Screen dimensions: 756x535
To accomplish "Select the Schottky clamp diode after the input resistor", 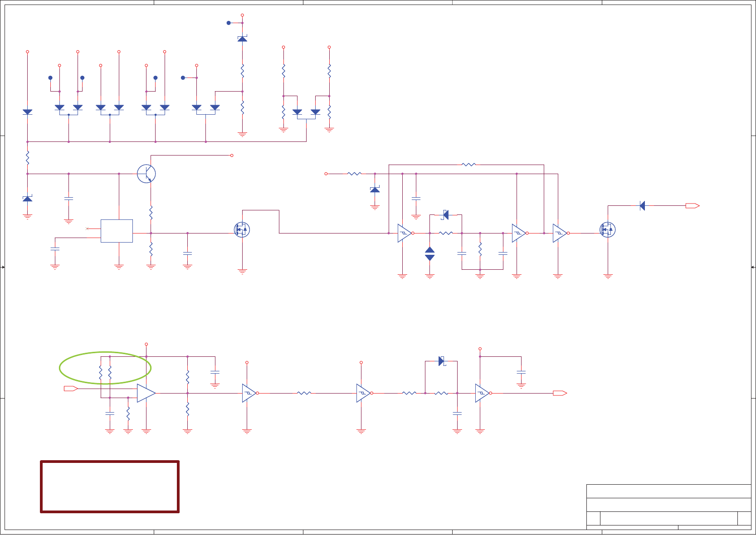I will 375,190.
